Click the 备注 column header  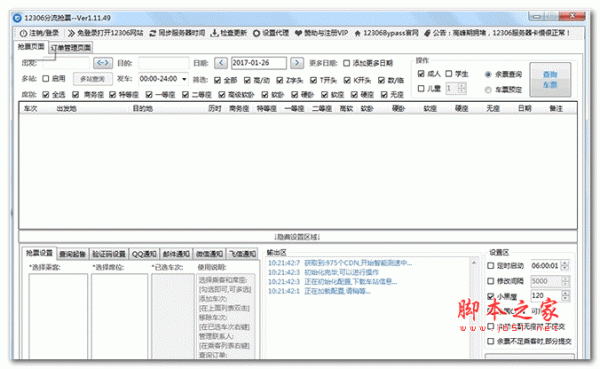[556, 109]
